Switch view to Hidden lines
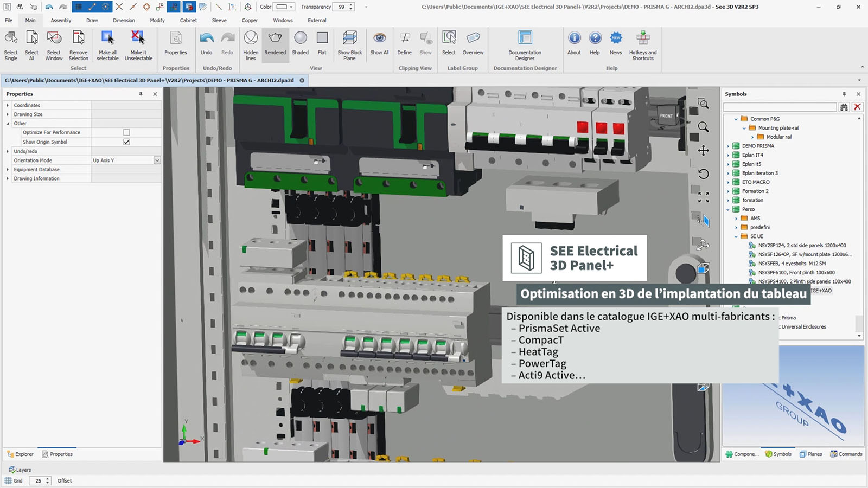868x488 pixels. pyautogui.click(x=251, y=45)
